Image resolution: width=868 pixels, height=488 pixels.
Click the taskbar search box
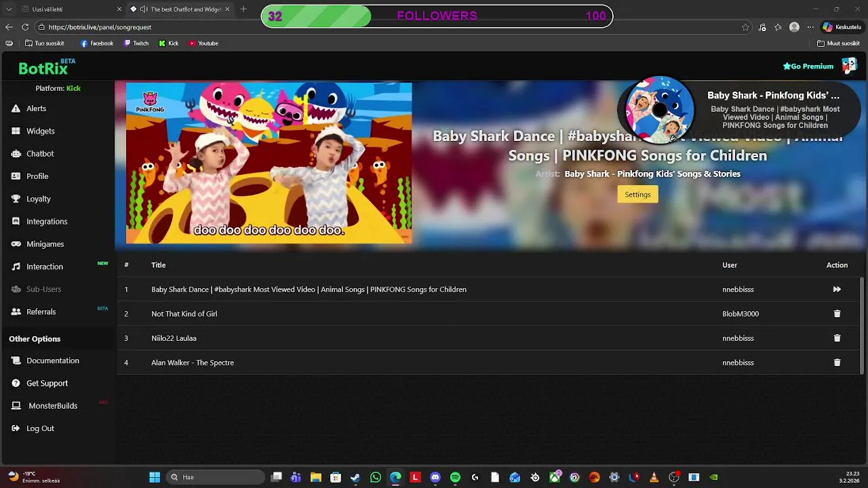215,477
